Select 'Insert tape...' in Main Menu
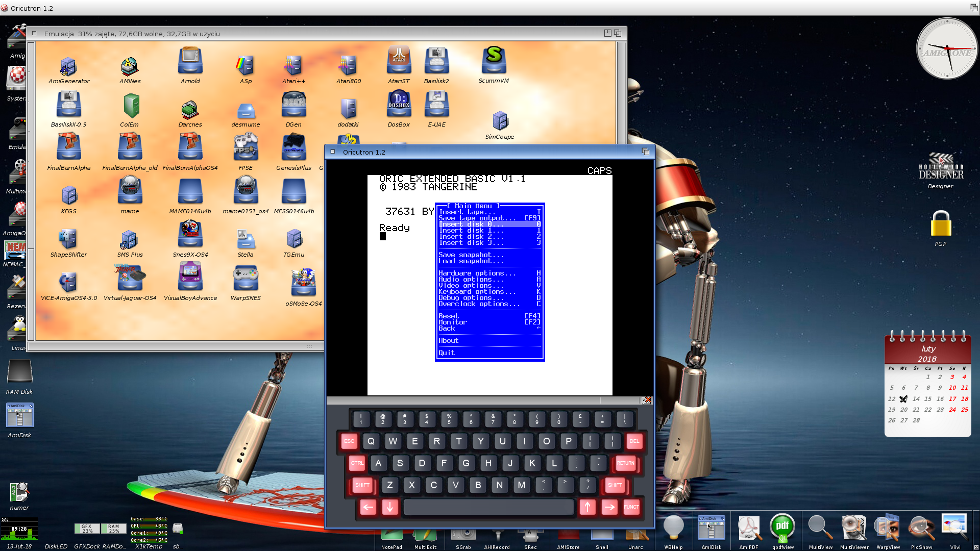The image size is (980, 551). point(489,212)
